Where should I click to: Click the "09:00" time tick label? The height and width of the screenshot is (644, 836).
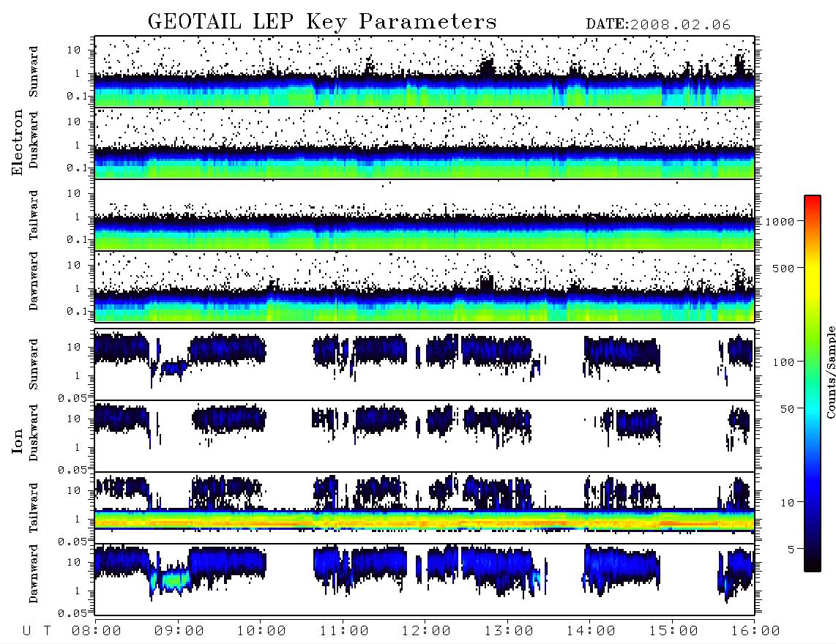point(179,632)
